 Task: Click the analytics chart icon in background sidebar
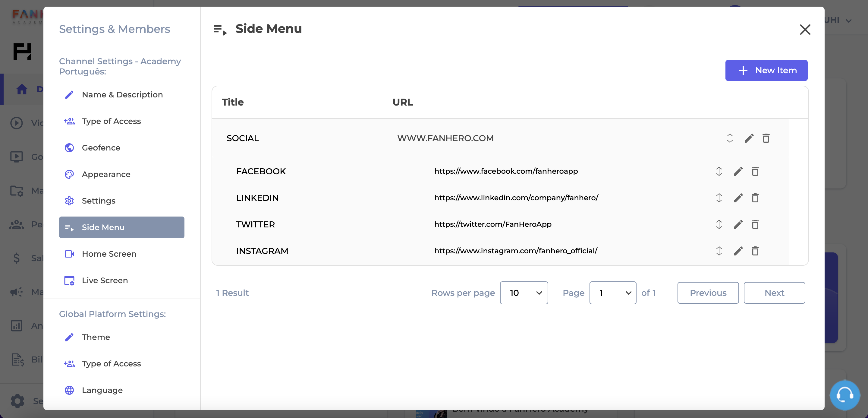(17, 326)
